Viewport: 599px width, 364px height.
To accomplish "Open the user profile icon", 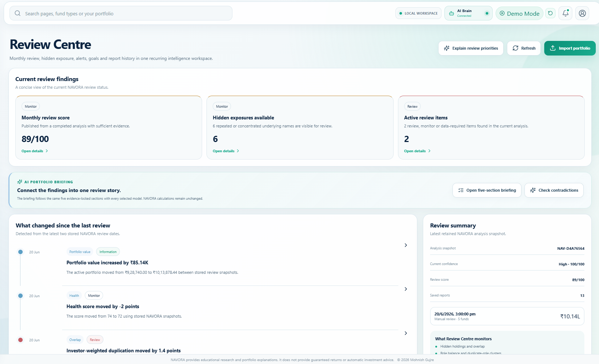I will click(582, 14).
